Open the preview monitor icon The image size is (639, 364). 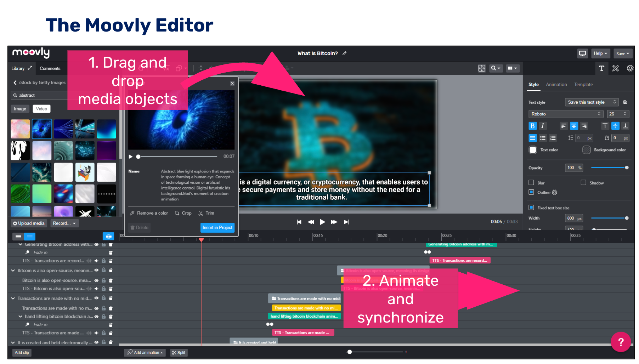pyautogui.click(x=582, y=53)
